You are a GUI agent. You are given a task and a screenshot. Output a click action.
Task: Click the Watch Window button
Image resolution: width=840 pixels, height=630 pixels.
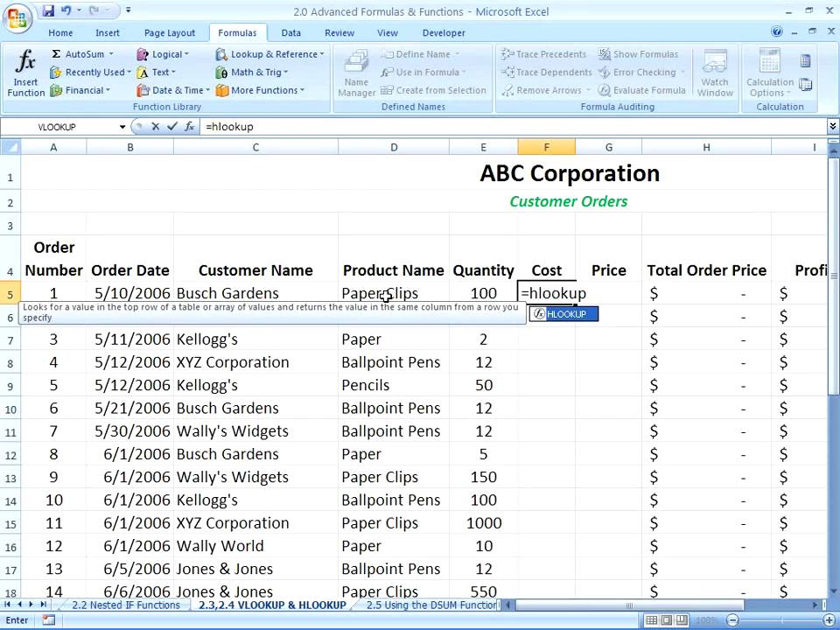pyautogui.click(x=715, y=73)
